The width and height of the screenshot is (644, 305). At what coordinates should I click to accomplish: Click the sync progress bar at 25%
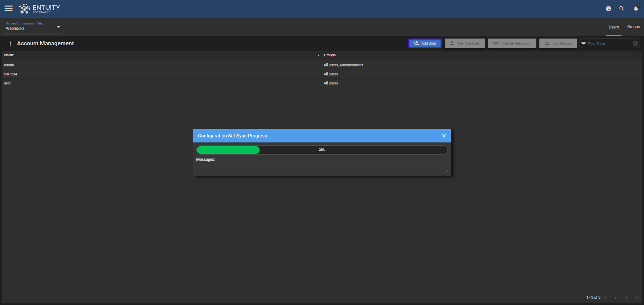coord(322,150)
